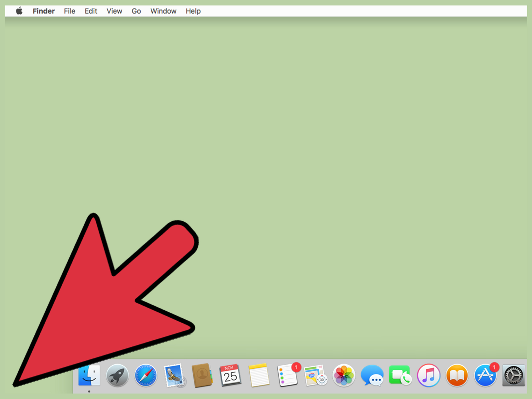Open Calendar showing NOV 25

230,375
